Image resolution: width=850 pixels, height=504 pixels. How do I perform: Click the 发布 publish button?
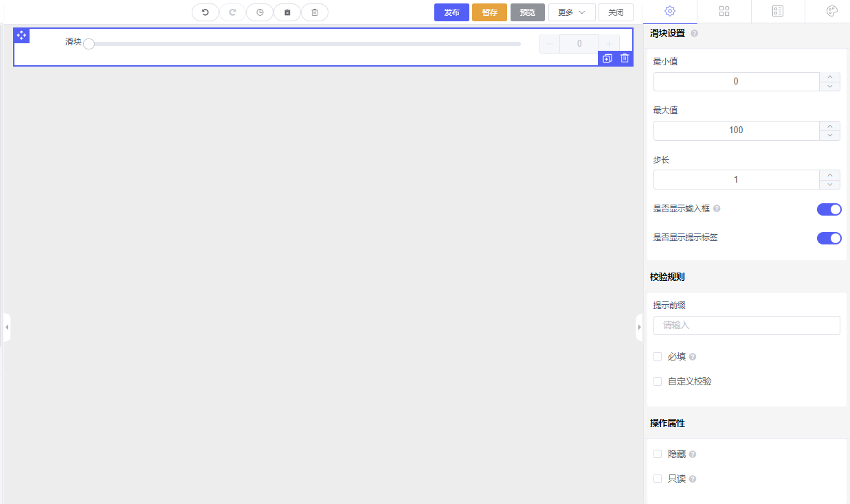[451, 12]
